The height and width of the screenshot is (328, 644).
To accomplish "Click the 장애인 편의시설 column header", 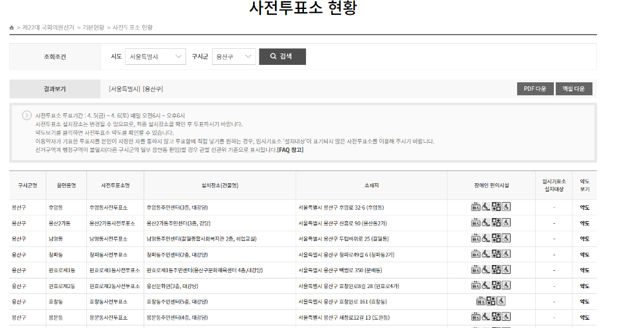I will pyautogui.click(x=491, y=185).
